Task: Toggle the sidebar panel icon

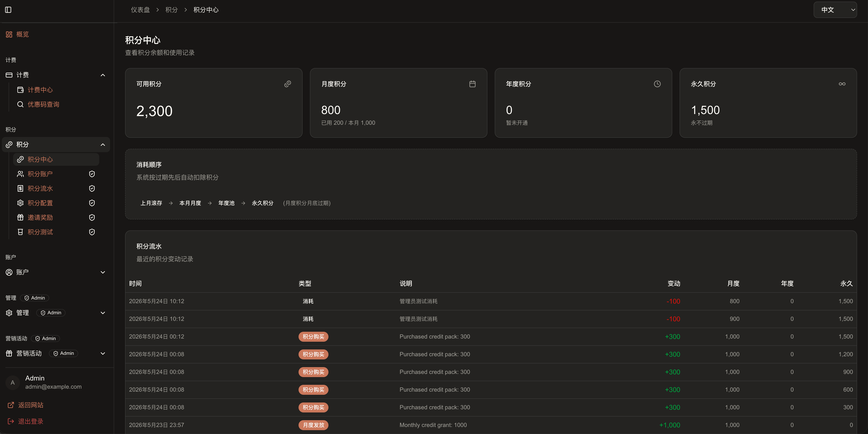Action: tap(8, 10)
